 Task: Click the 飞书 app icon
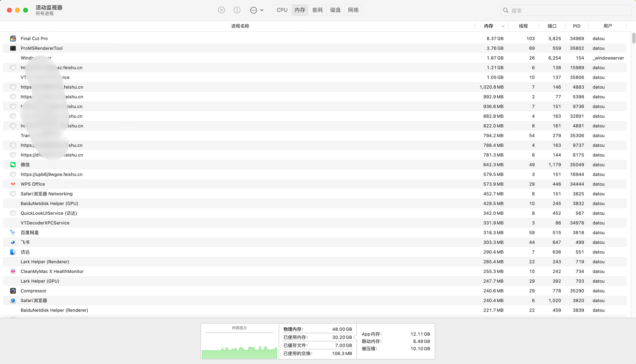(x=13, y=242)
